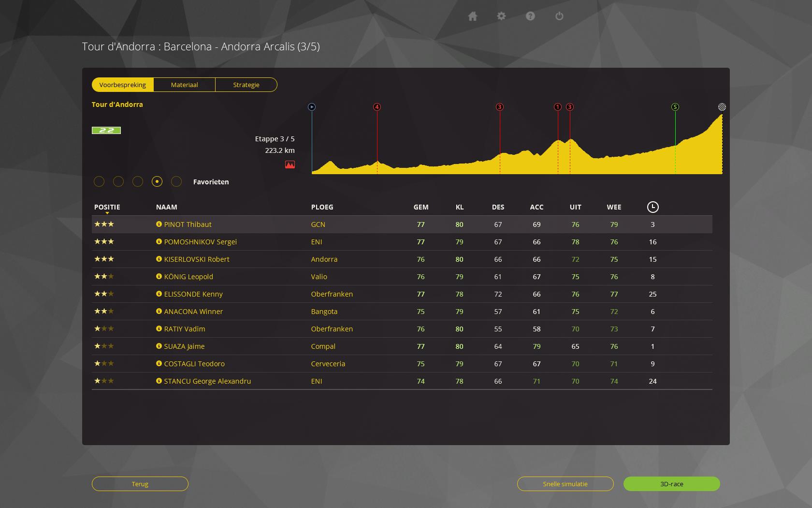Open info icon for SUAZA Jaime

(159, 346)
